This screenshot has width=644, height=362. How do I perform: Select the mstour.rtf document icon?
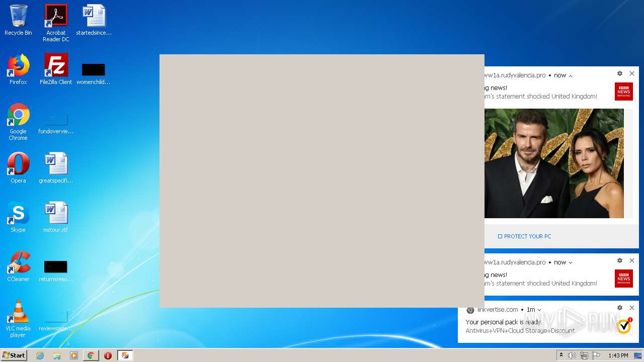pos(56,217)
